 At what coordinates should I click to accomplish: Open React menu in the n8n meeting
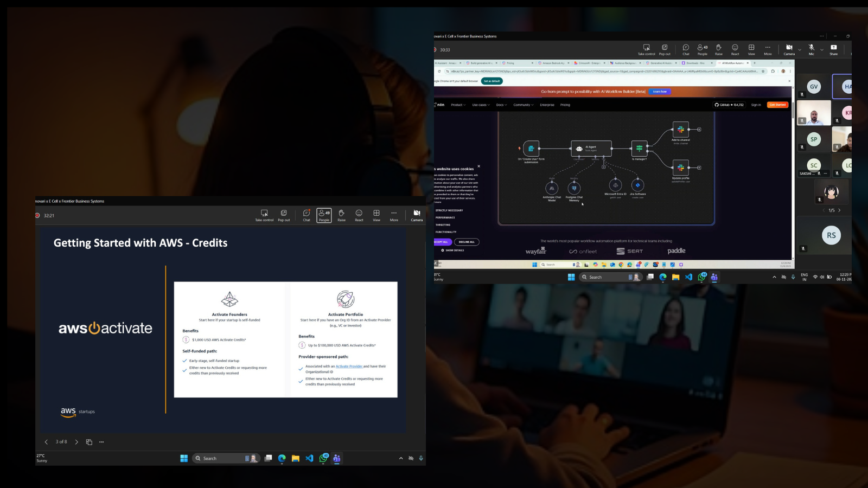735,49
